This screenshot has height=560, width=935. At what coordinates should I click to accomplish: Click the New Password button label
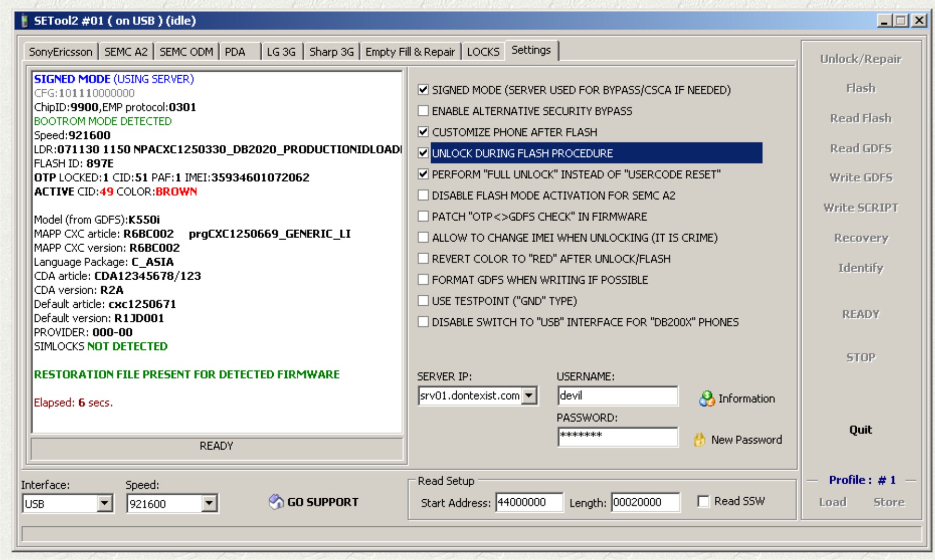click(746, 440)
